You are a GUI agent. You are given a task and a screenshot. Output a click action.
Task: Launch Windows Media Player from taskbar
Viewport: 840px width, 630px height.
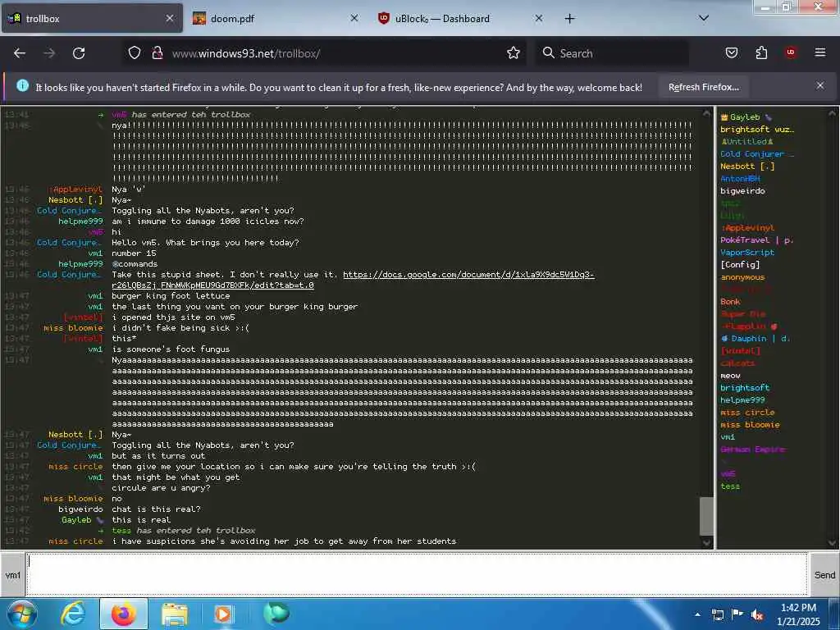[x=223, y=614]
